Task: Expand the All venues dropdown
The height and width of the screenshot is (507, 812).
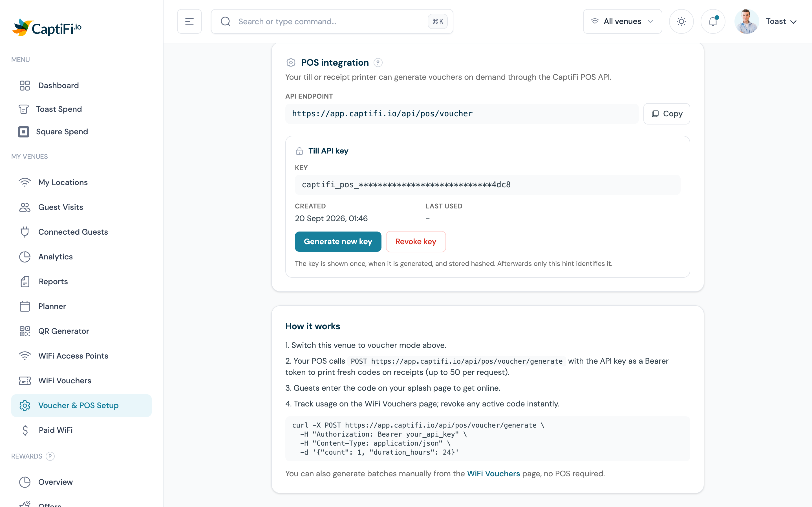Action: coord(623,21)
